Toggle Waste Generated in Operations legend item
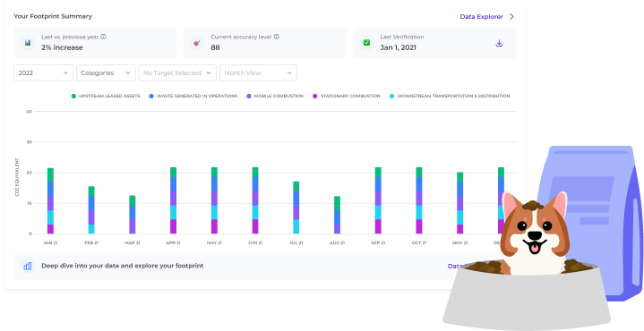Screen dimensions: 644x331 point(193,96)
